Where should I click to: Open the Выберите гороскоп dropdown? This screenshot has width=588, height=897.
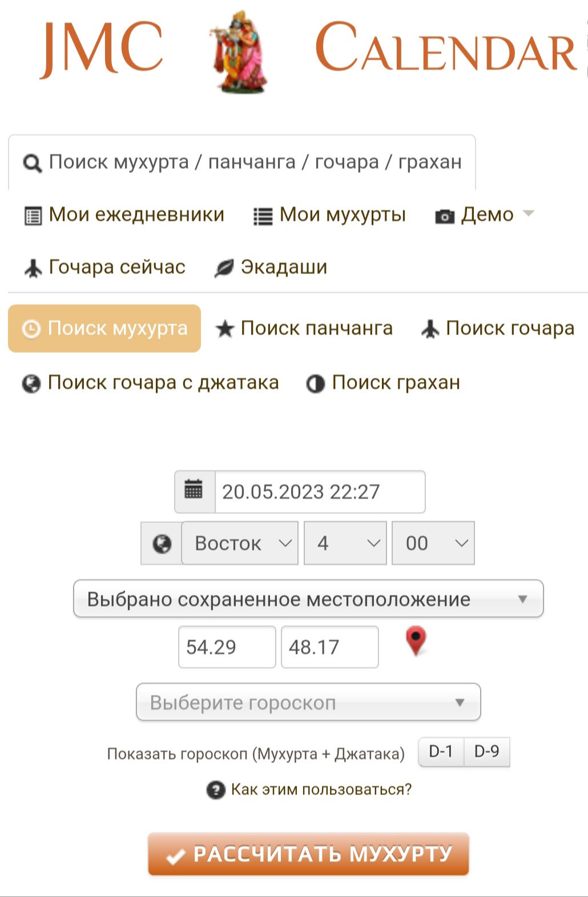coord(308,702)
